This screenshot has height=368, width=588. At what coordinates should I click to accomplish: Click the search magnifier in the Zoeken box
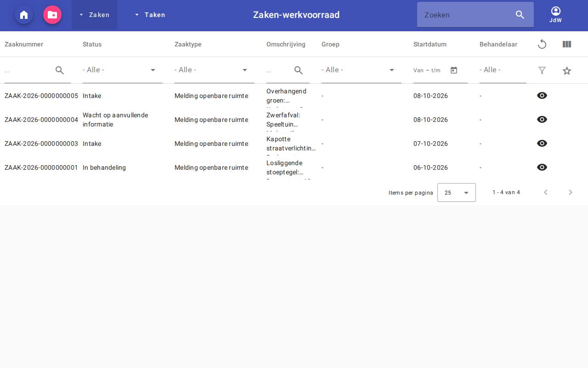click(x=520, y=15)
